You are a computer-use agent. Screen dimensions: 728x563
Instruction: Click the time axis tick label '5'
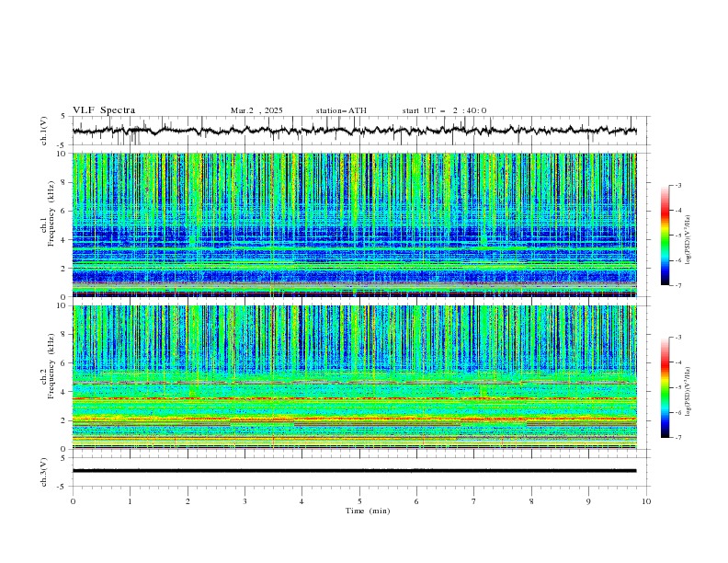(359, 501)
